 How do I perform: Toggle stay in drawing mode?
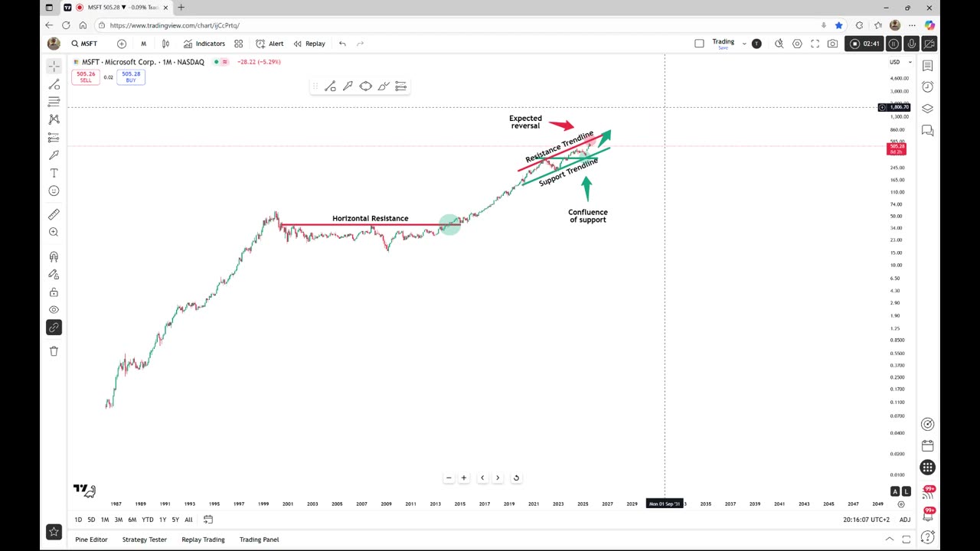(54, 274)
